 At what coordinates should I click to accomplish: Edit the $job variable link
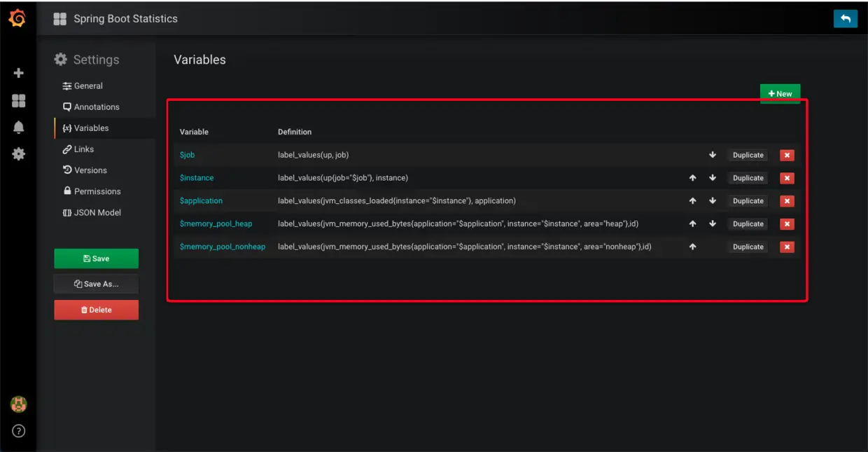(x=187, y=155)
